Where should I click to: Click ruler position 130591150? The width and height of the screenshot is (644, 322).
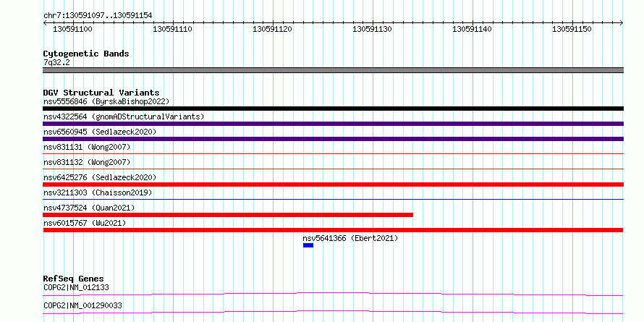(572, 29)
